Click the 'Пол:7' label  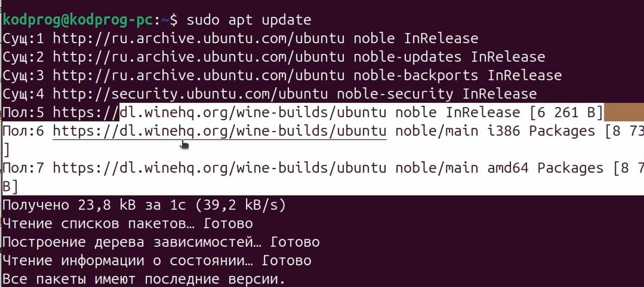(23, 168)
